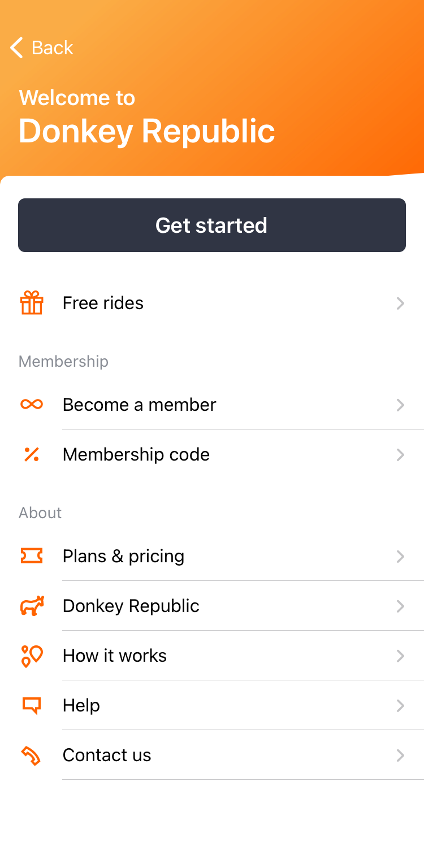Tap the orange donkey icon

(32, 606)
